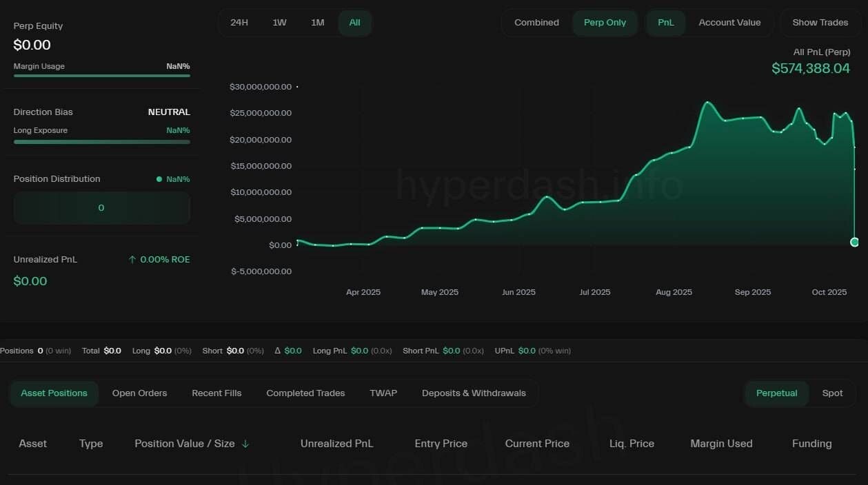Sort by the Unrealized PnL column header
Viewport: 868px width, 485px height.
(x=336, y=444)
